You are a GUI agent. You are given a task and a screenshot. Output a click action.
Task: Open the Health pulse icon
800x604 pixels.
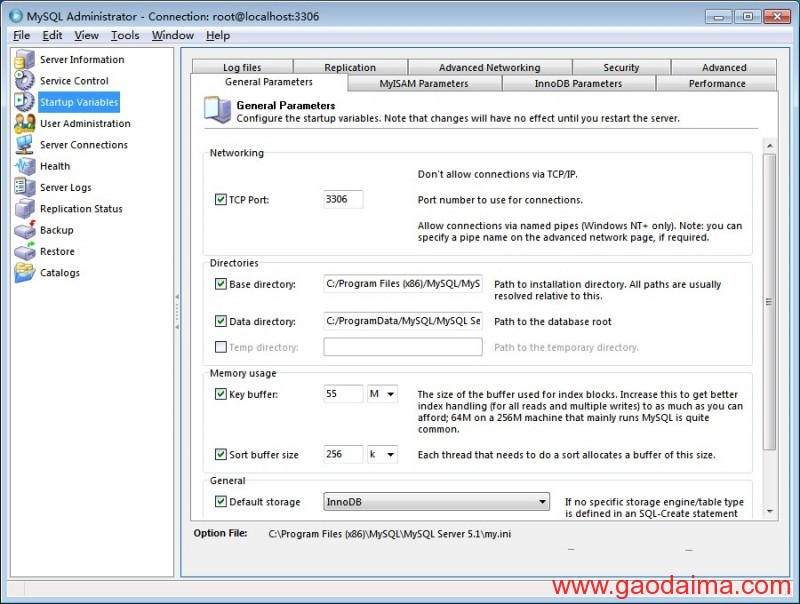coord(24,166)
